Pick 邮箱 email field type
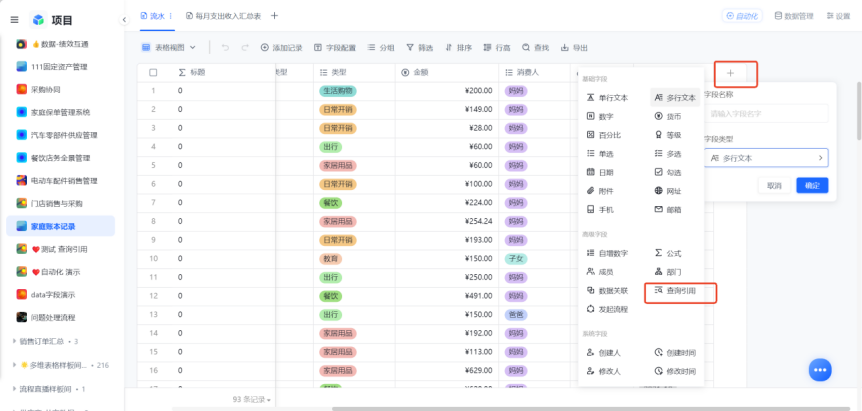Image resolution: width=862 pixels, height=411 pixels. click(x=668, y=209)
